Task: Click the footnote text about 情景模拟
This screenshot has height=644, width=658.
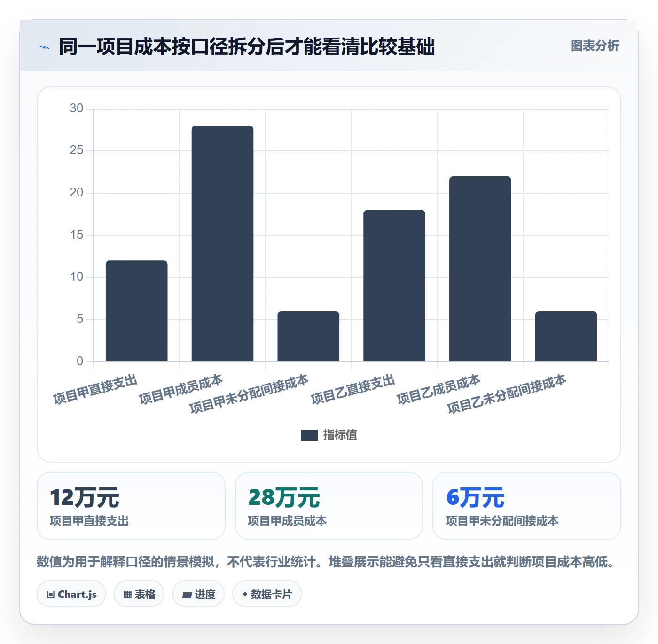Action: point(327,562)
